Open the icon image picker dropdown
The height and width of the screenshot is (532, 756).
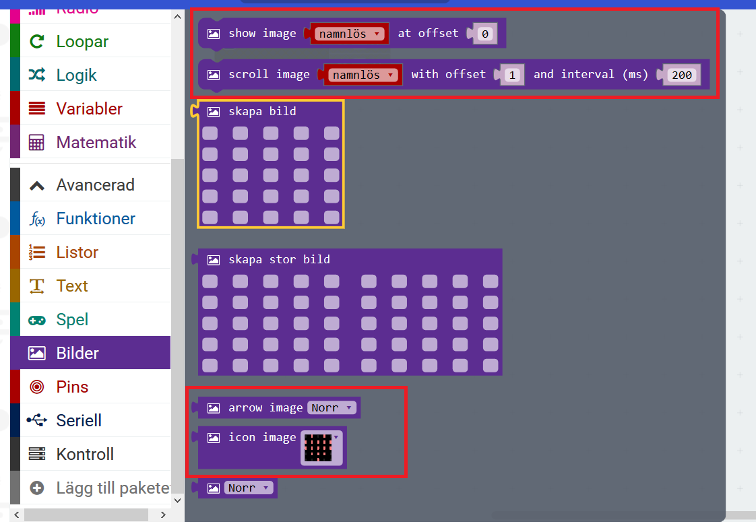click(321, 448)
